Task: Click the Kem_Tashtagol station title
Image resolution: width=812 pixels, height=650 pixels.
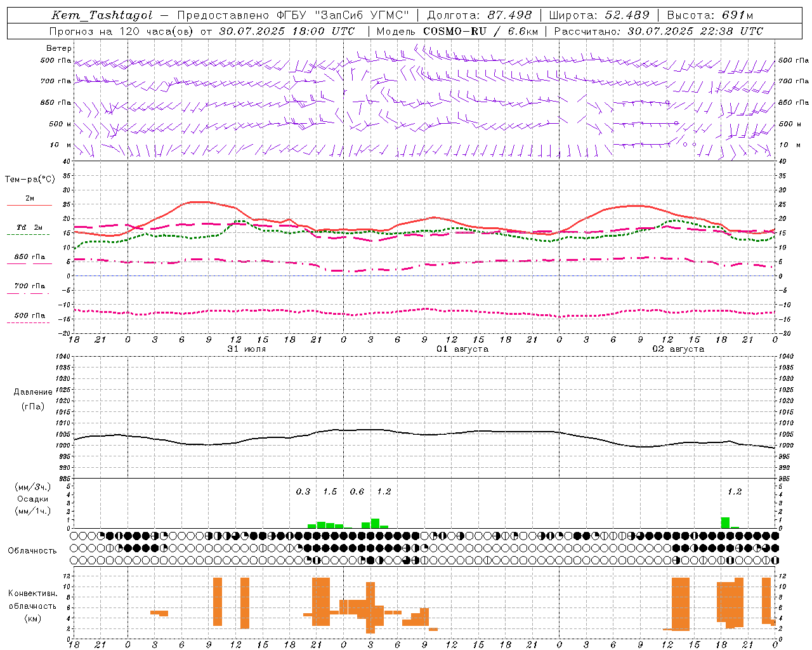Action: coord(102,15)
